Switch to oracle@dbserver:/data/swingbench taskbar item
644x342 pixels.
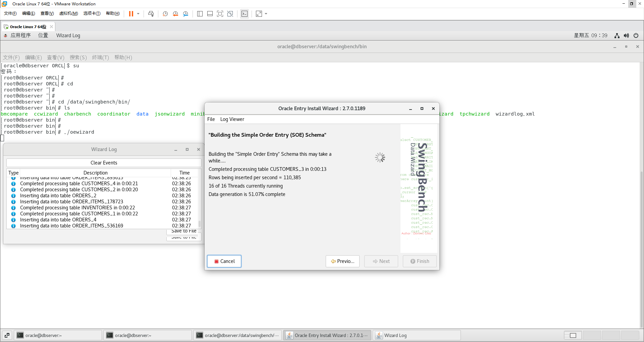click(x=238, y=335)
